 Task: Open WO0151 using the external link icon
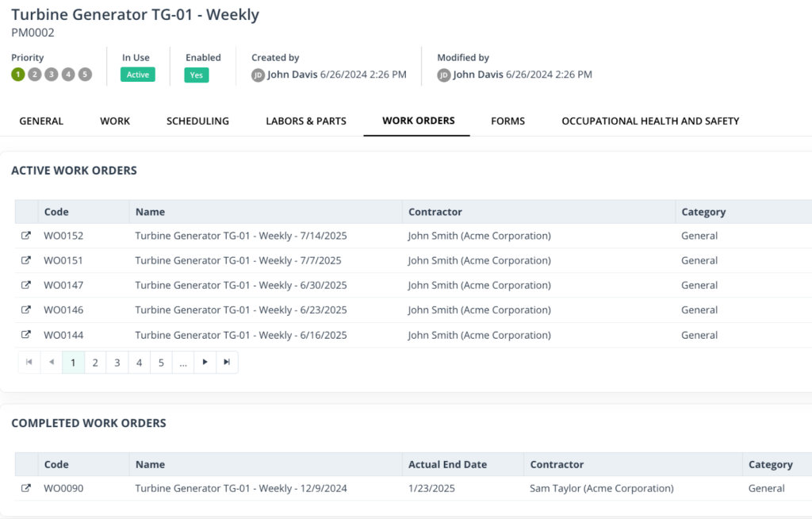coord(27,260)
